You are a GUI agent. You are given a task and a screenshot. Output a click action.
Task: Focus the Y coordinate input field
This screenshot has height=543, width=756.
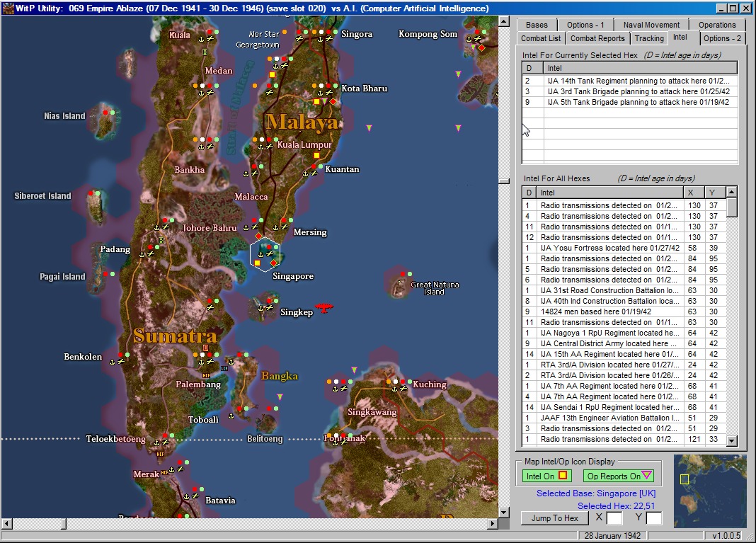tap(653, 518)
